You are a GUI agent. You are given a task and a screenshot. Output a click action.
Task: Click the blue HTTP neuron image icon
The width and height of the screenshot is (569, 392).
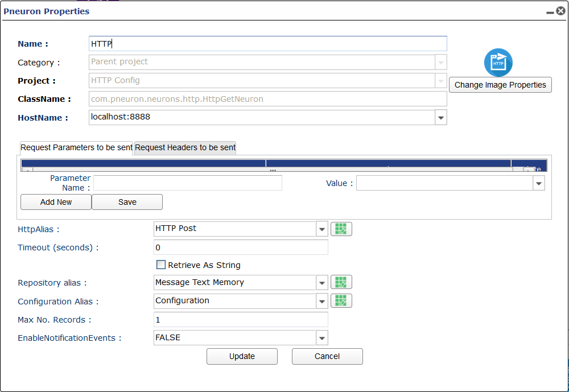coord(498,63)
